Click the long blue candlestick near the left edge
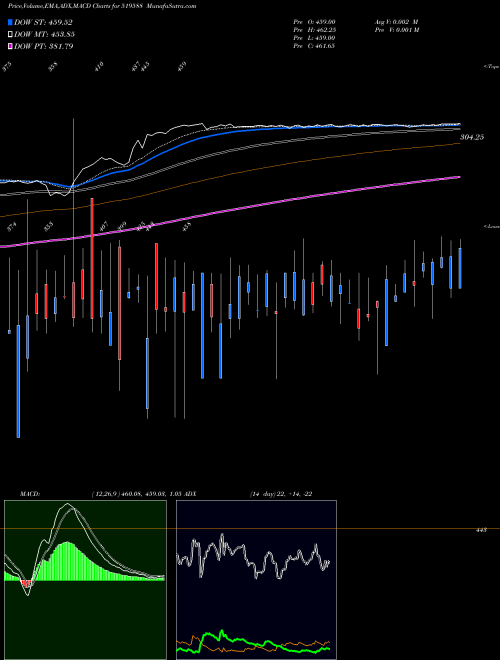 coord(18,381)
